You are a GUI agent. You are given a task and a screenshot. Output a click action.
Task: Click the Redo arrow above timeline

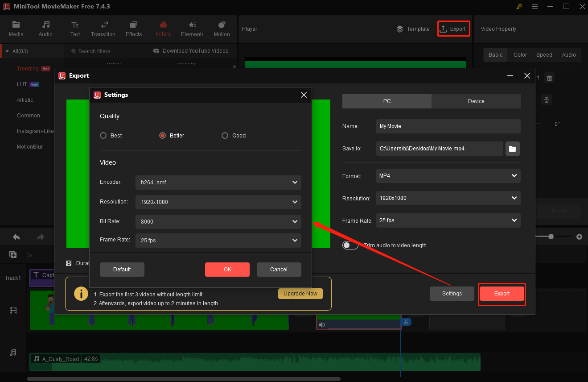(40, 237)
